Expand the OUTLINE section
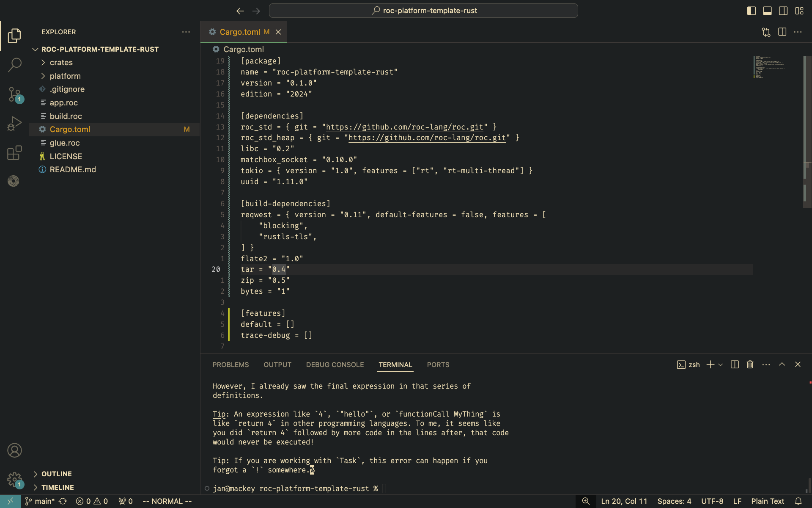This screenshot has width=812, height=508. pos(56,474)
